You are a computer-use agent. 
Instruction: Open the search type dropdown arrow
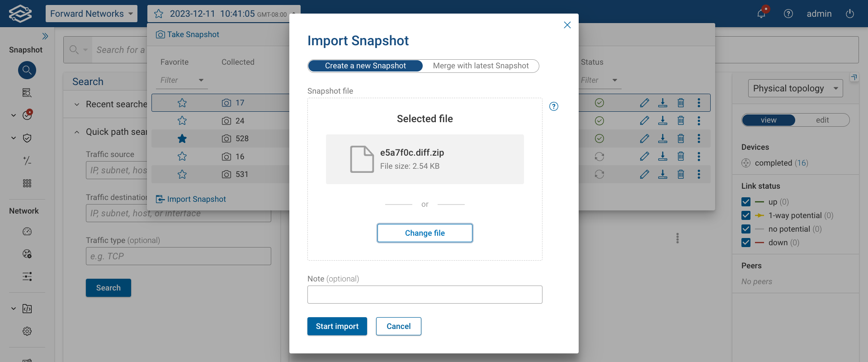click(x=85, y=50)
